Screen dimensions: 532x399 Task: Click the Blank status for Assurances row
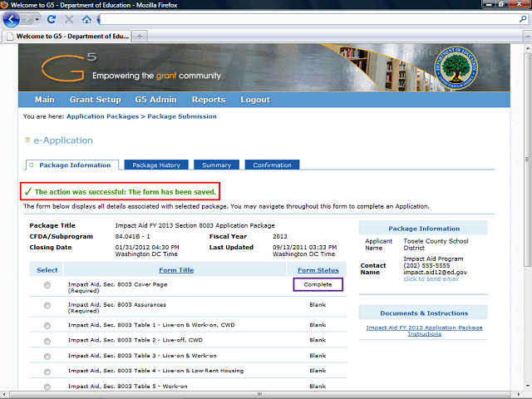[318, 305]
